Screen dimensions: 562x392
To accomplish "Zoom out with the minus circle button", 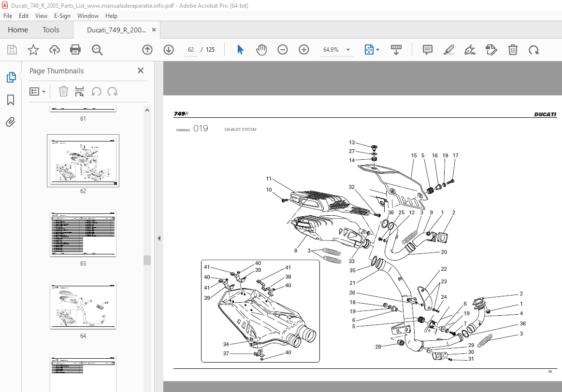I will pyautogui.click(x=282, y=50).
